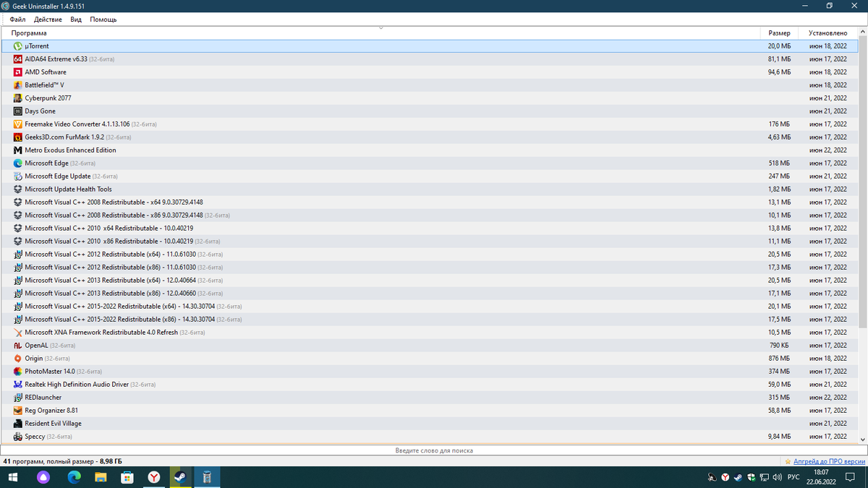Click the OpenAL icon
This screenshot has height=488, width=868.
point(18,346)
